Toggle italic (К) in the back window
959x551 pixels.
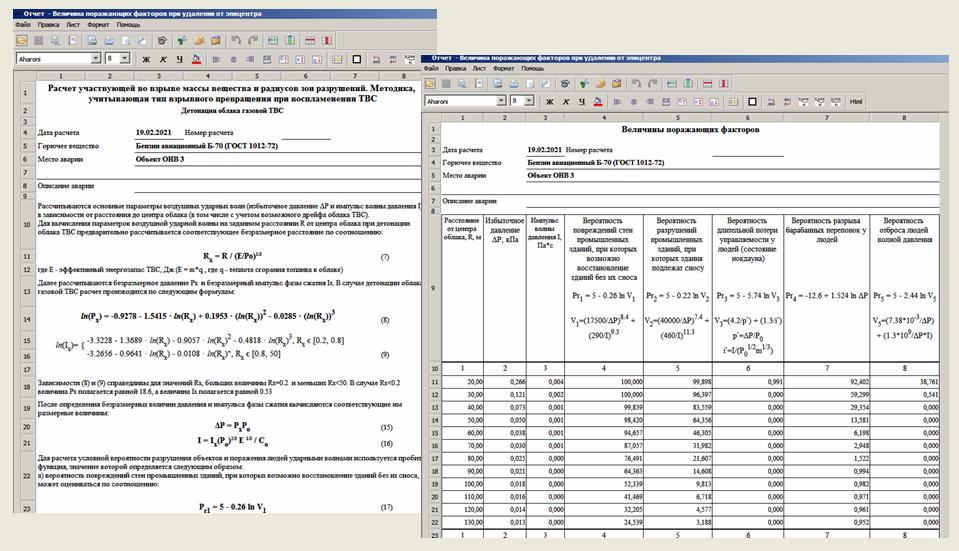click(162, 59)
